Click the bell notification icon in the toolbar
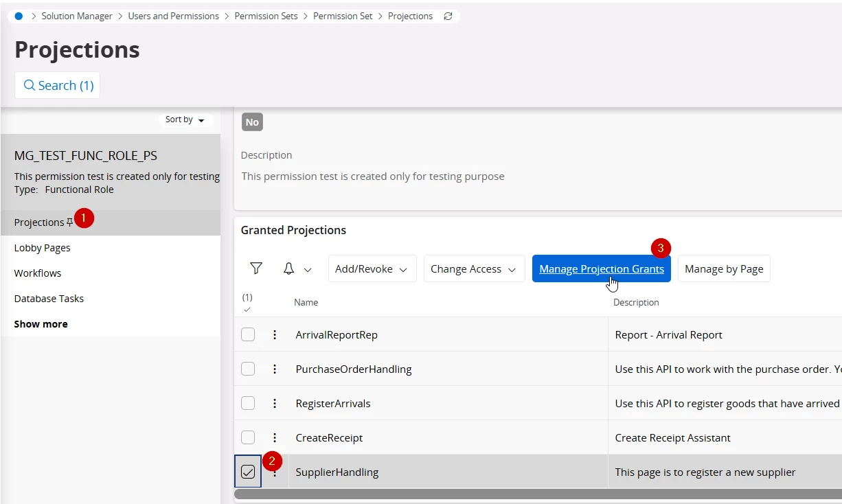 pyautogui.click(x=289, y=268)
